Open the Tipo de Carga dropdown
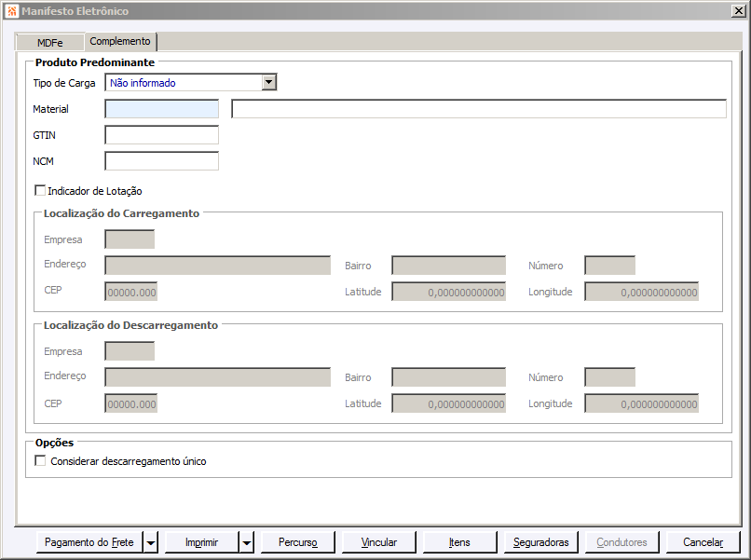751x560 pixels. 269,82
